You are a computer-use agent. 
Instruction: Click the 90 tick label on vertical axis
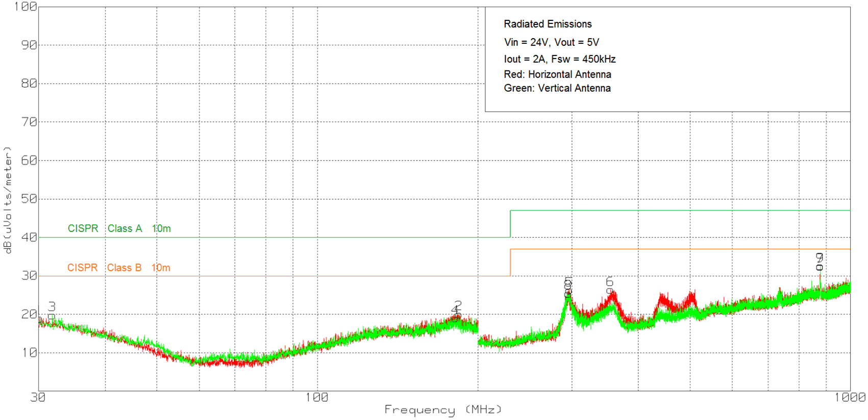29,45
